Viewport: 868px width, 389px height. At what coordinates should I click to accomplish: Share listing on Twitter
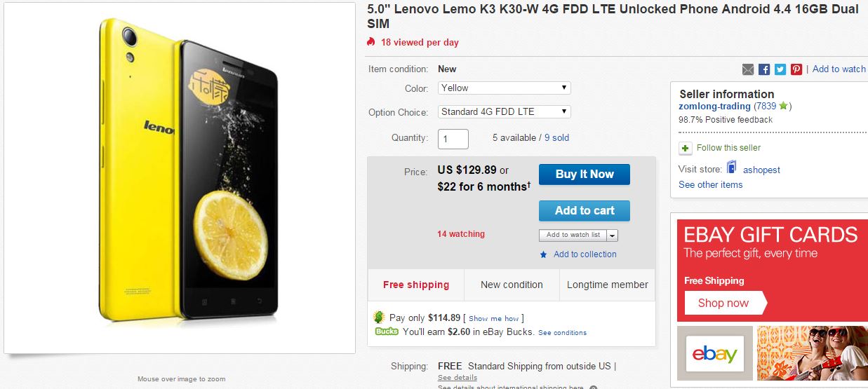pos(780,69)
